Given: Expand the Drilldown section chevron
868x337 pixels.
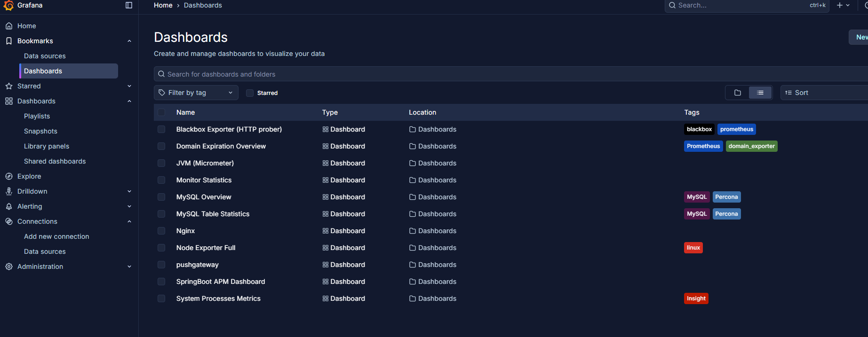Looking at the screenshot, I should click(x=129, y=191).
